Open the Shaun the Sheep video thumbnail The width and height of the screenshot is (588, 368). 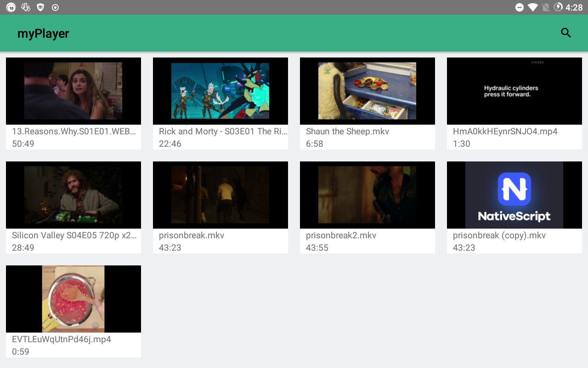367,91
